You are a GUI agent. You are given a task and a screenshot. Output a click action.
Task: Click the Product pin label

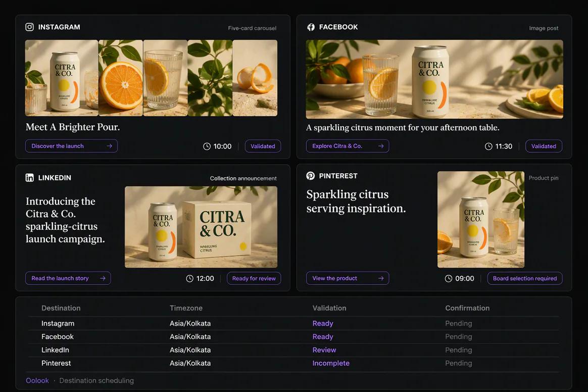tap(544, 178)
